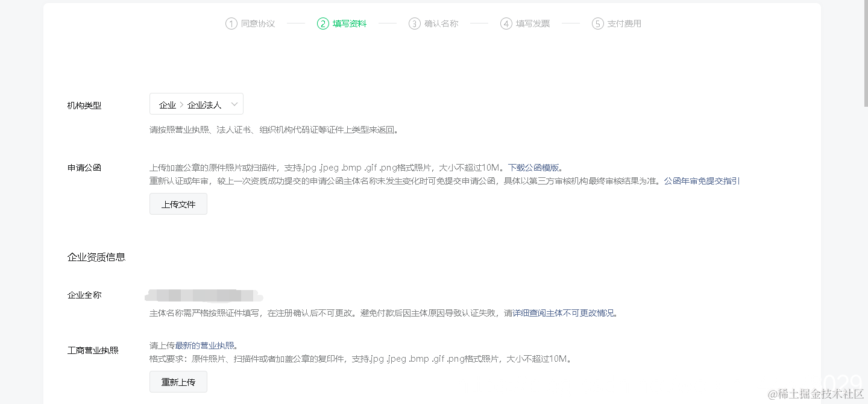
Task: Open the 下载公函模版 link
Action: [534, 167]
